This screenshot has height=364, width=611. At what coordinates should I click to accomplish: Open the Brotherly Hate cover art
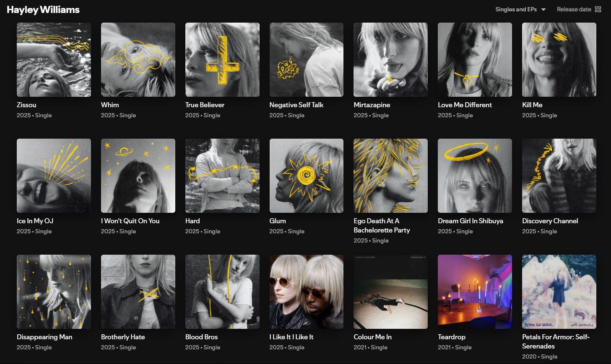[138, 292]
